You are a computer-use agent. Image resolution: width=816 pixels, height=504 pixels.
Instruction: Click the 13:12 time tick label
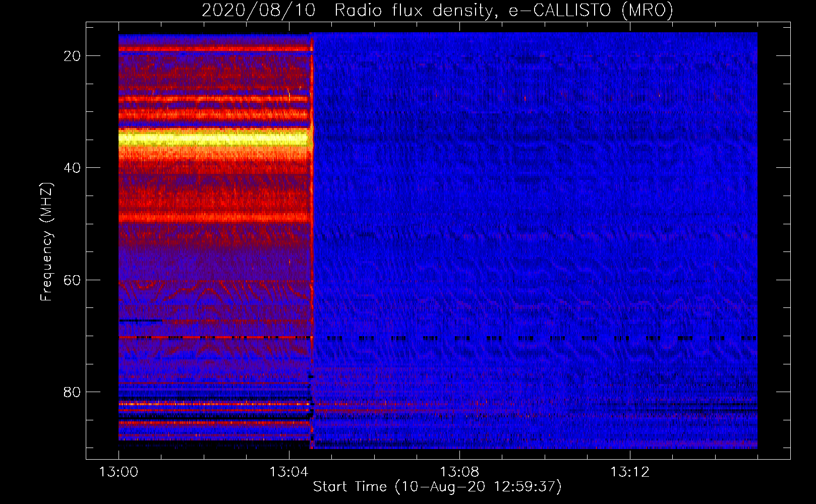(x=630, y=472)
